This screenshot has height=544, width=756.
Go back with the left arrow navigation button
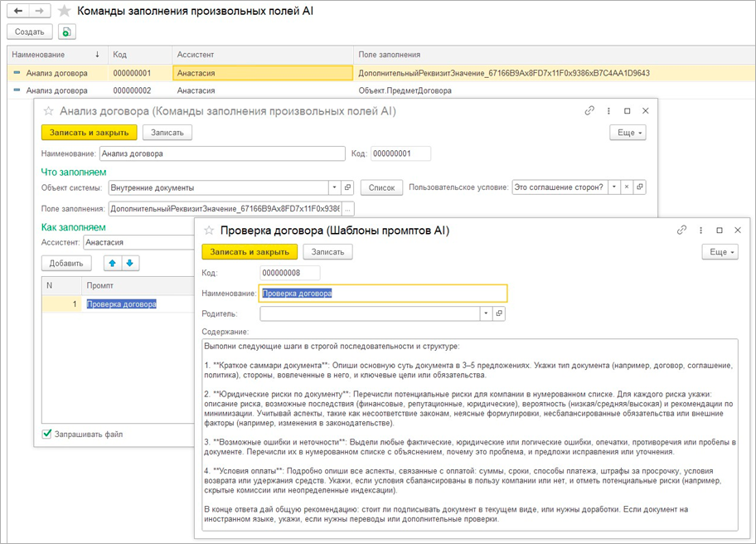tap(18, 11)
